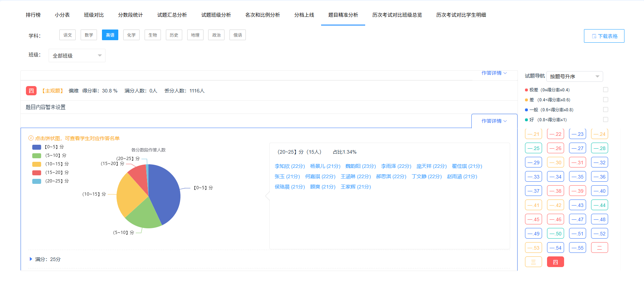The height and width of the screenshot is (282, 644).
Task: Click the red 四 badge in question header
Action: [x=31, y=91]
